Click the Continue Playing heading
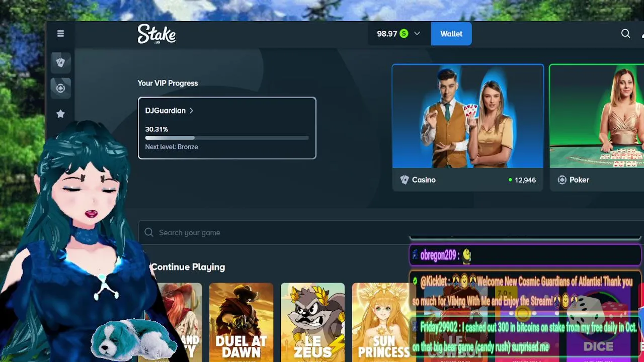 click(x=188, y=267)
